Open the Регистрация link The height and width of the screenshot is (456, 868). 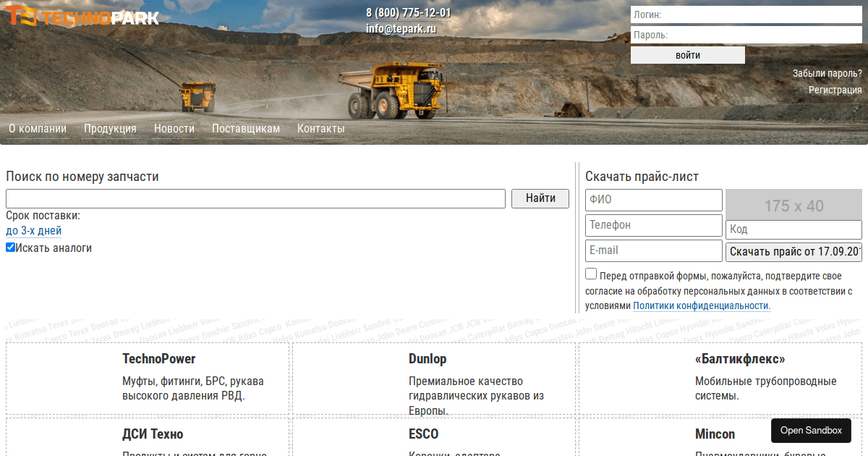coord(835,90)
